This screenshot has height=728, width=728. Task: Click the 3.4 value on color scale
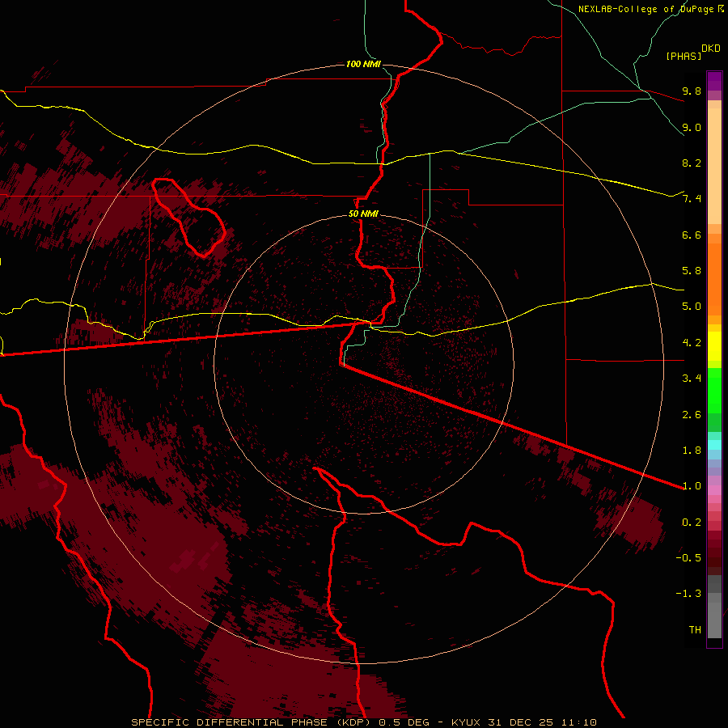pyautogui.click(x=692, y=379)
